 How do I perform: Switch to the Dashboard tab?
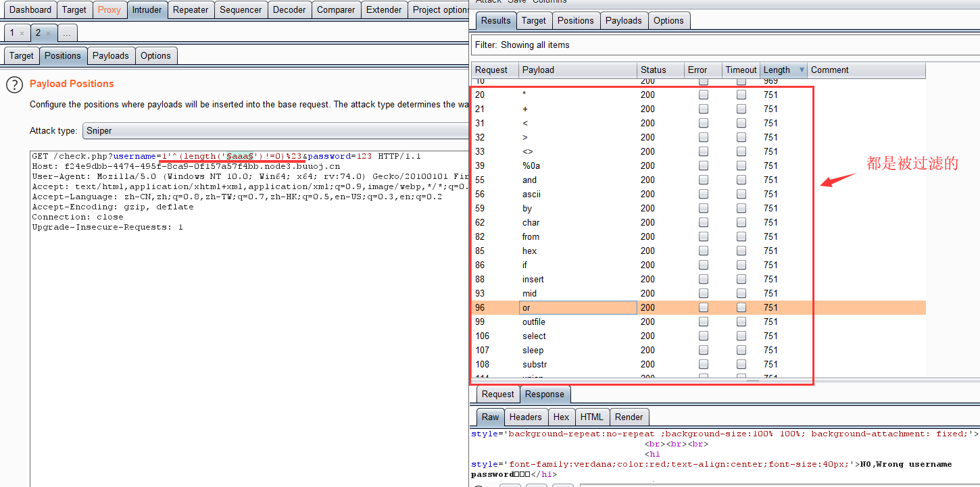point(30,9)
